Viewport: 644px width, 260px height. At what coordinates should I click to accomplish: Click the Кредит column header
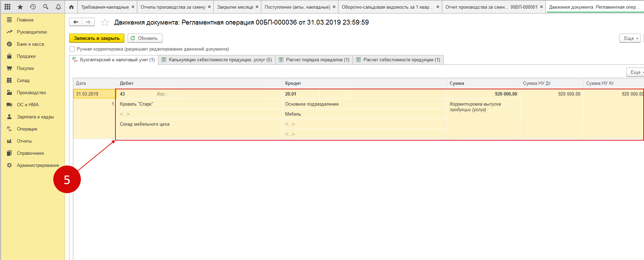point(364,83)
